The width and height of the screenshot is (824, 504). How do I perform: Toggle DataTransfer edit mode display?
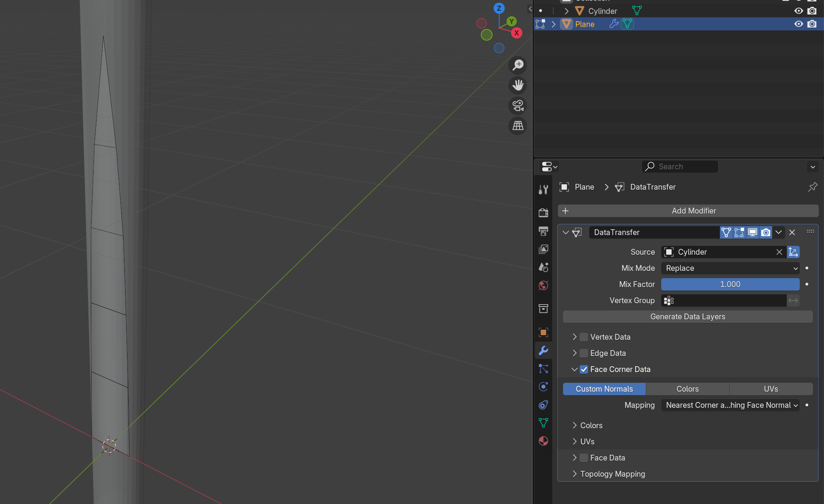(739, 232)
